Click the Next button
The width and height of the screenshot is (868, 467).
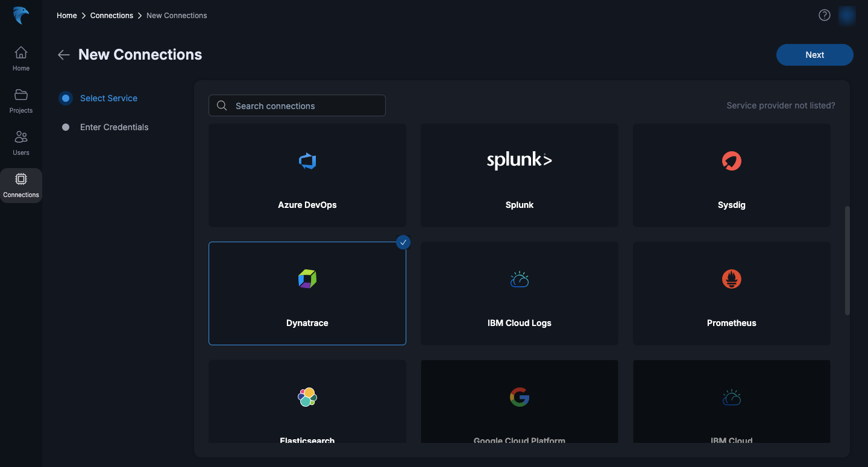(x=814, y=54)
